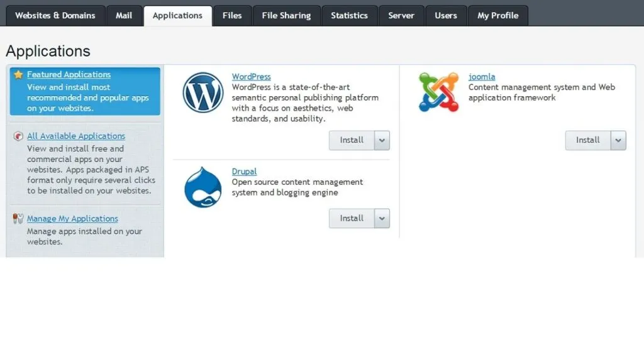
Task: Click 'Manage apps installed on your websites' text
Action: (85, 236)
